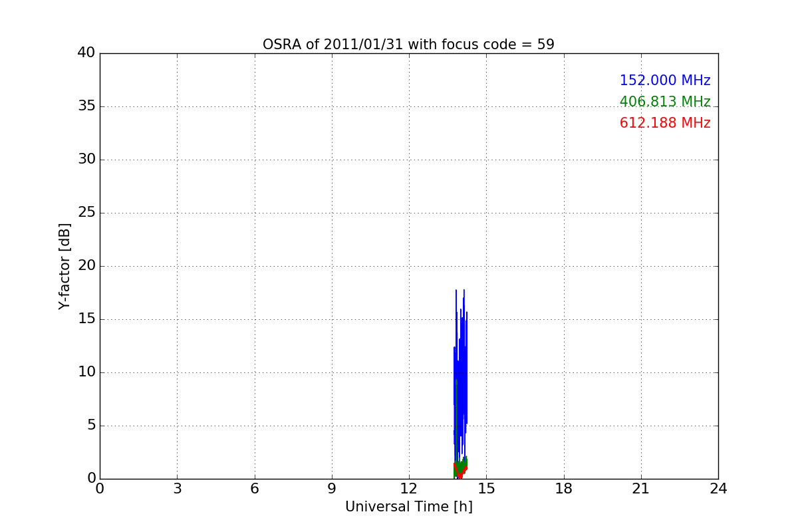Image resolution: width=798 pixels, height=532 pixels.
Task: Select the 612.188 MHz legend label
Action: (665, 123)
